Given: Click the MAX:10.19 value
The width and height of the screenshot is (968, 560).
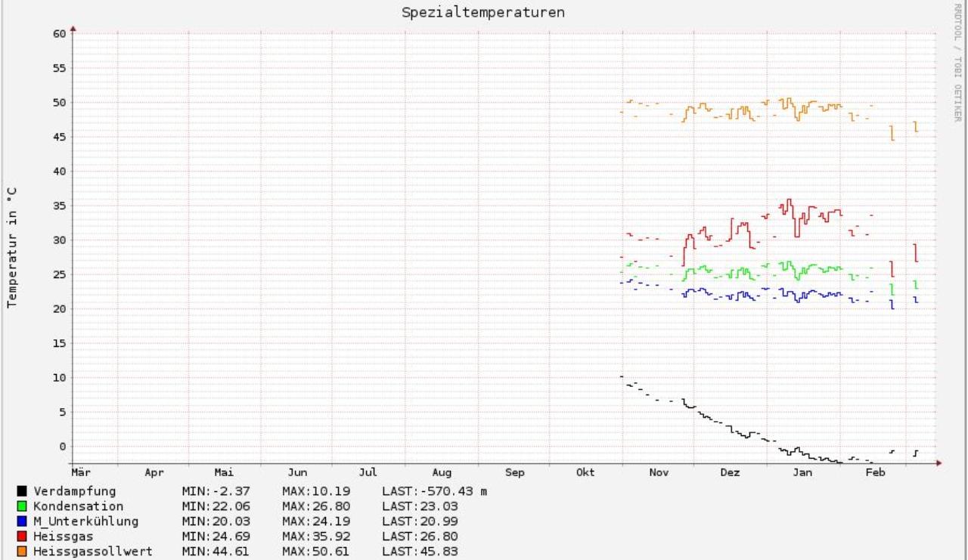Looking at the screenshot, I should 315,491.
